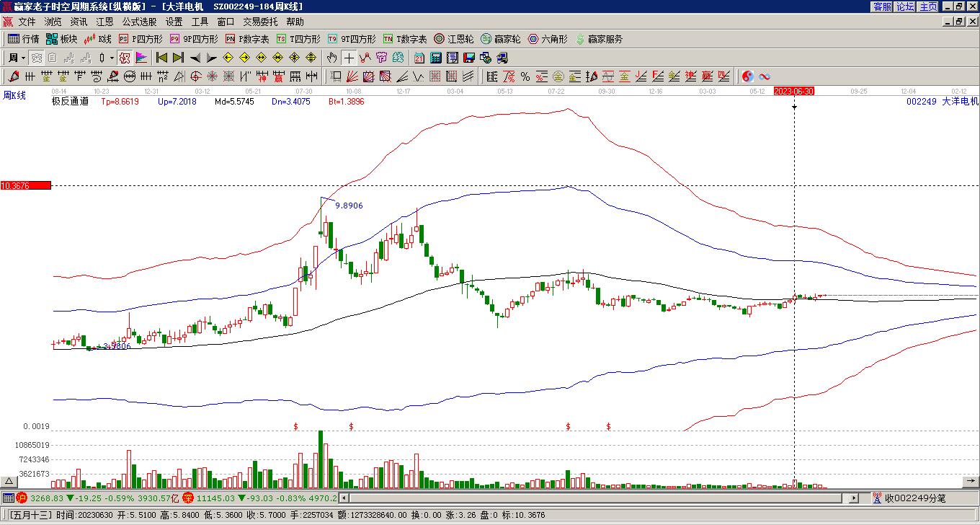Click the grid table icon in status bar
Screen dimensions: 980x525
tap(8, 498)
